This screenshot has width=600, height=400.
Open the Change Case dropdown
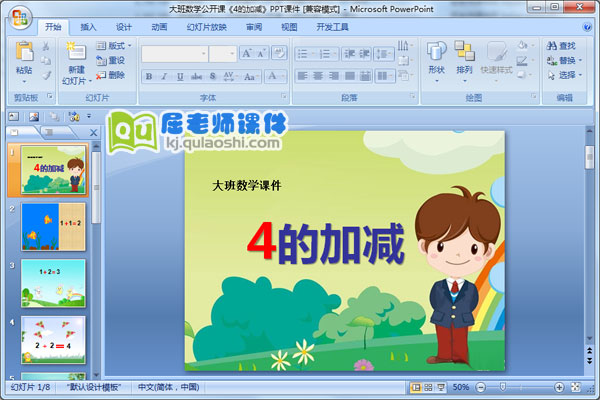[251, 77]
